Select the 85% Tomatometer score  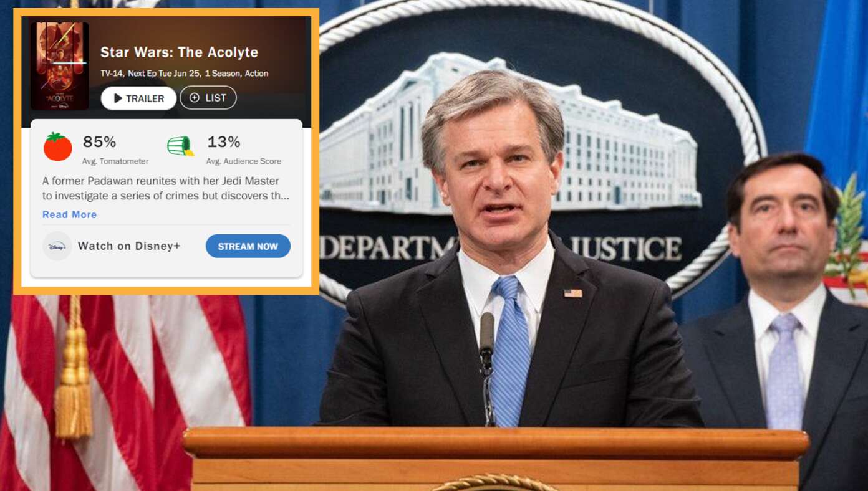coord(99,142)
